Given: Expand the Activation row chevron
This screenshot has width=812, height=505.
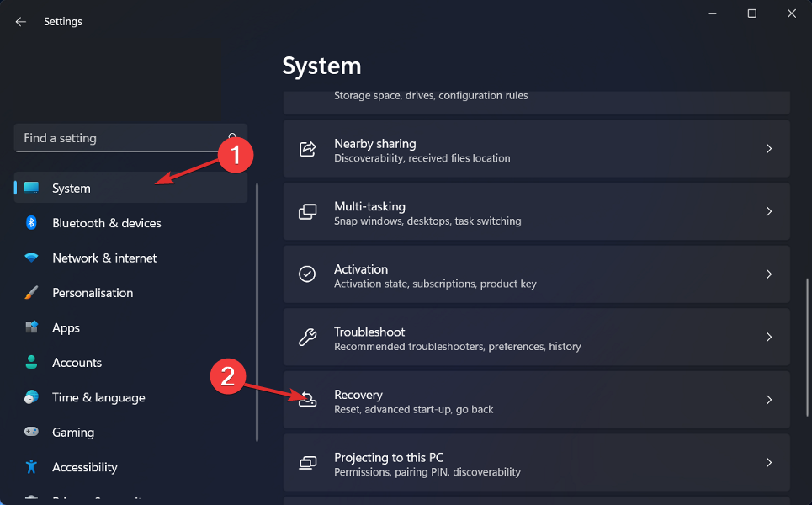Looking at the screenshot, I should pos(768,274).
